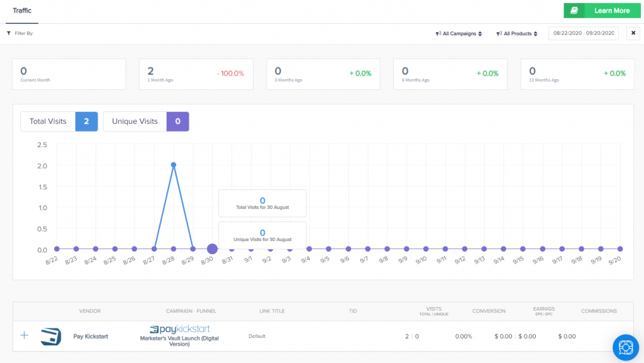Toggle the Unique Visits series
Screen dimensions: 644x363
tap(146, 121)
